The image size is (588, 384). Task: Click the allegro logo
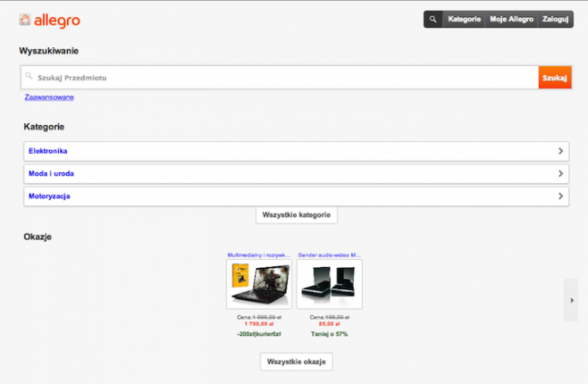coord(50,20)
